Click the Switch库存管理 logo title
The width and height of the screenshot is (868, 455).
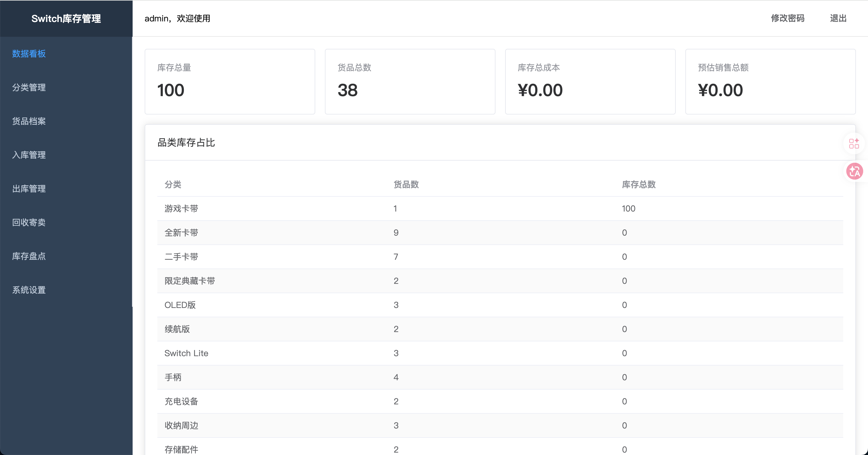click(66, 18)
